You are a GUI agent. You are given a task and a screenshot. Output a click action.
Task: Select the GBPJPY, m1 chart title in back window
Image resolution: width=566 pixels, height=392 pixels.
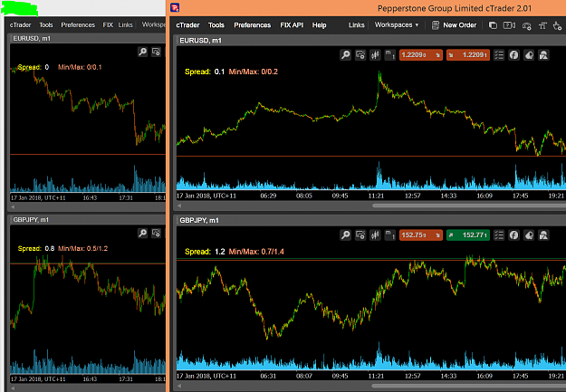click(31, 219)
